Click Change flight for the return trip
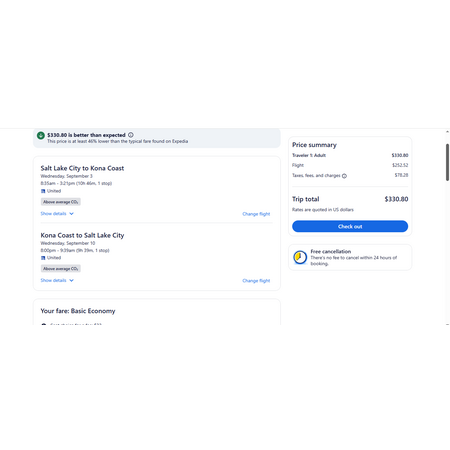Viewport: 450px width, 450px height. click(x=256, y=281)
